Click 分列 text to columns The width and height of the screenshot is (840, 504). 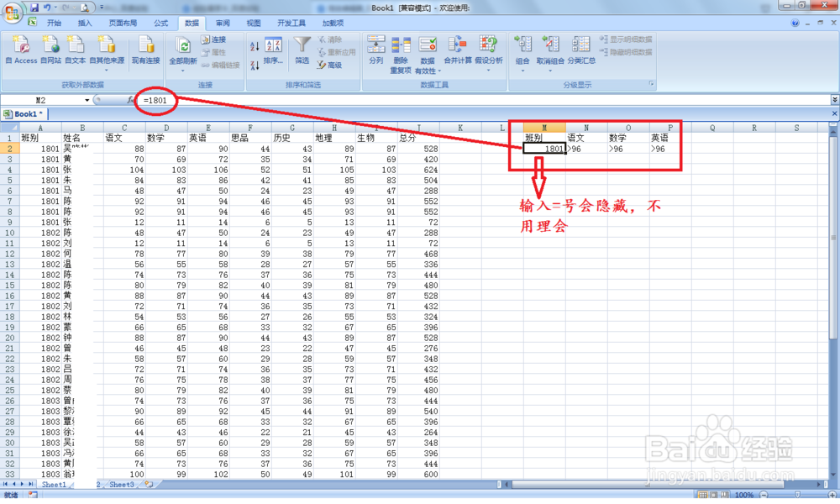376,50
